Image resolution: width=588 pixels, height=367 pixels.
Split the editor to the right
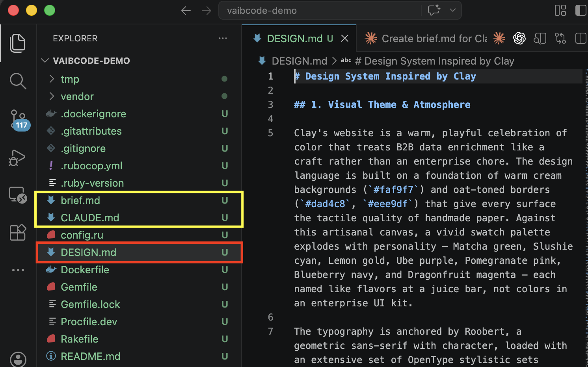(581, 38)
